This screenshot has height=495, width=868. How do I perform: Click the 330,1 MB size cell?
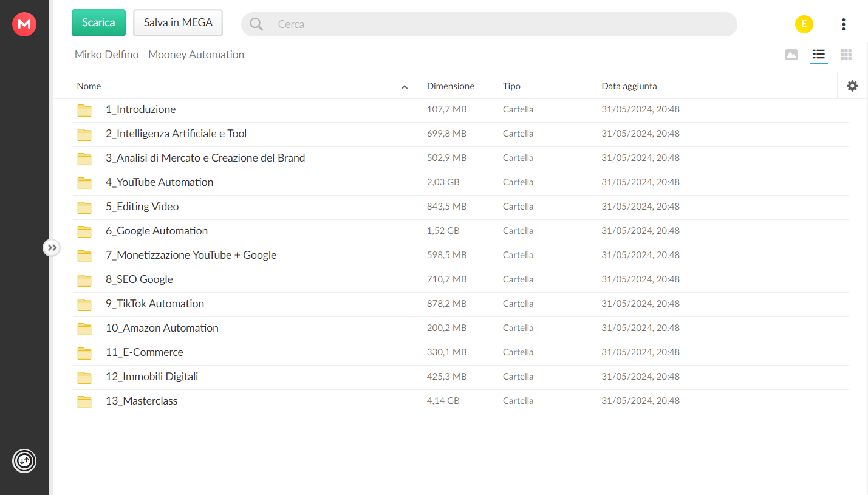(x=446, y=352)
